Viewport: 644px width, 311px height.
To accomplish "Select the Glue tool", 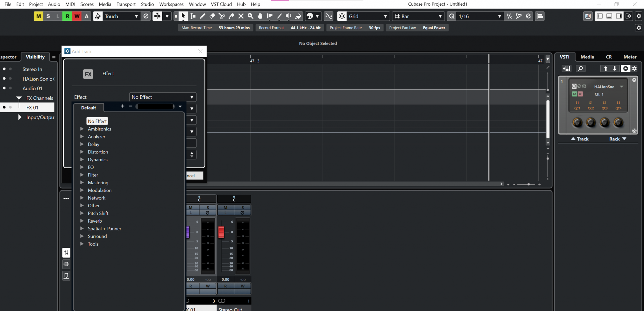I will tap(232, 16).
